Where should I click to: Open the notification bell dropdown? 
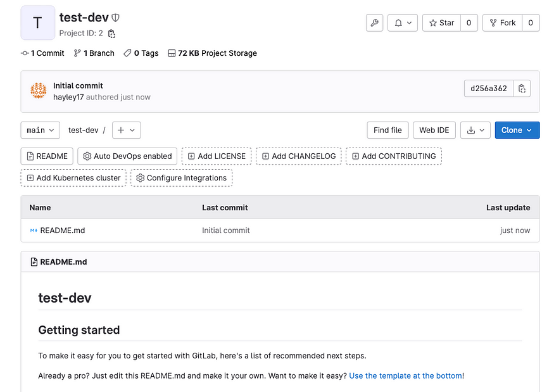(403, 23)
